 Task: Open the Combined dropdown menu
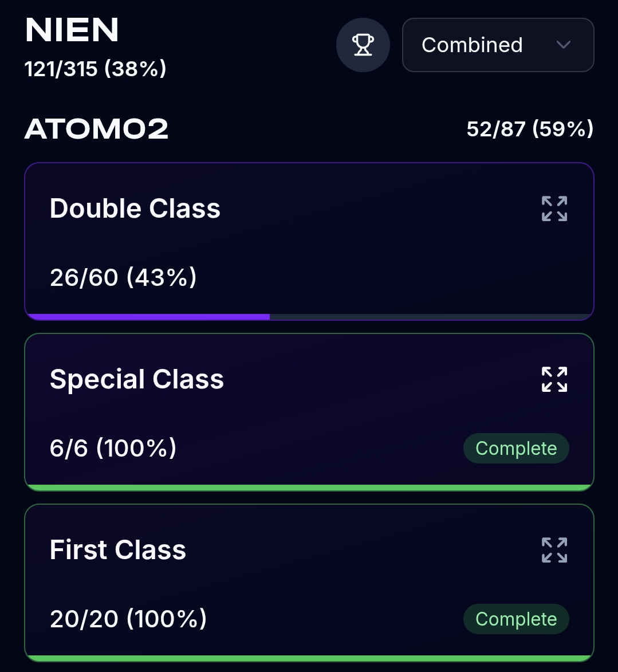pyautogui.click(x=497, y=45)
